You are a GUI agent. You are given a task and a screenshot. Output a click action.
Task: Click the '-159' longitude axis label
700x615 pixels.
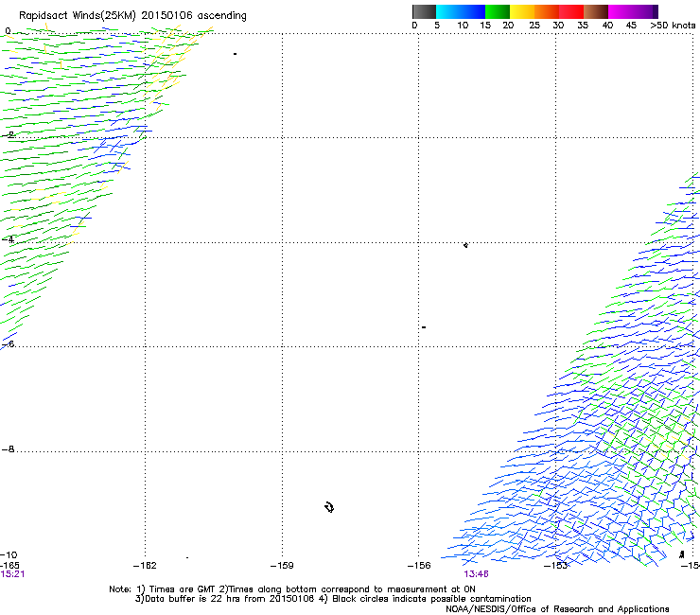[282, 566]
